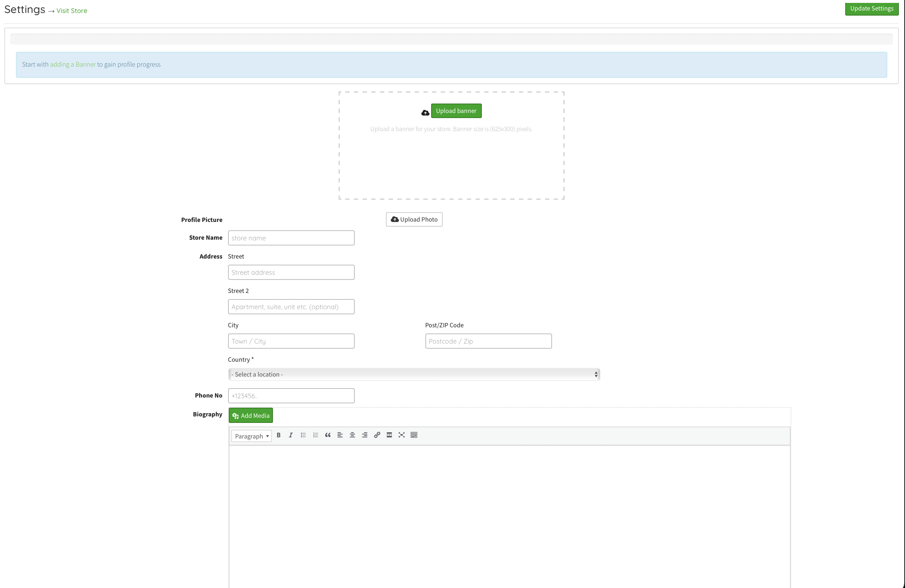
Task: Click the banner size hint text
Action: tap(451, 129)
